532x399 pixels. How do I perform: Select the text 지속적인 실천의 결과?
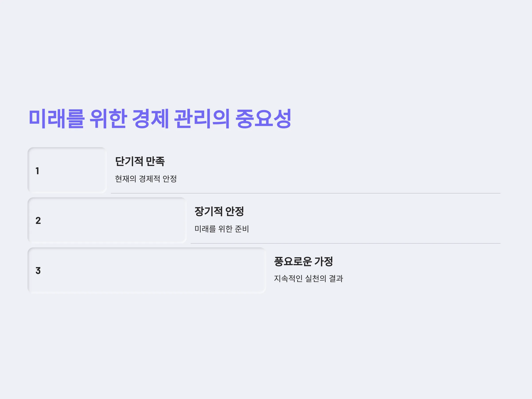308,278
